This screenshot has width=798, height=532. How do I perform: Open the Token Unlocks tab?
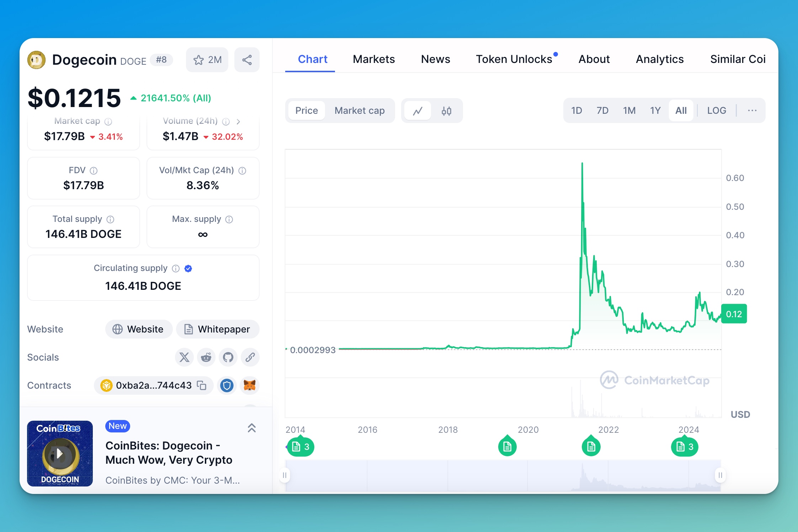click(x=514, y=59)
